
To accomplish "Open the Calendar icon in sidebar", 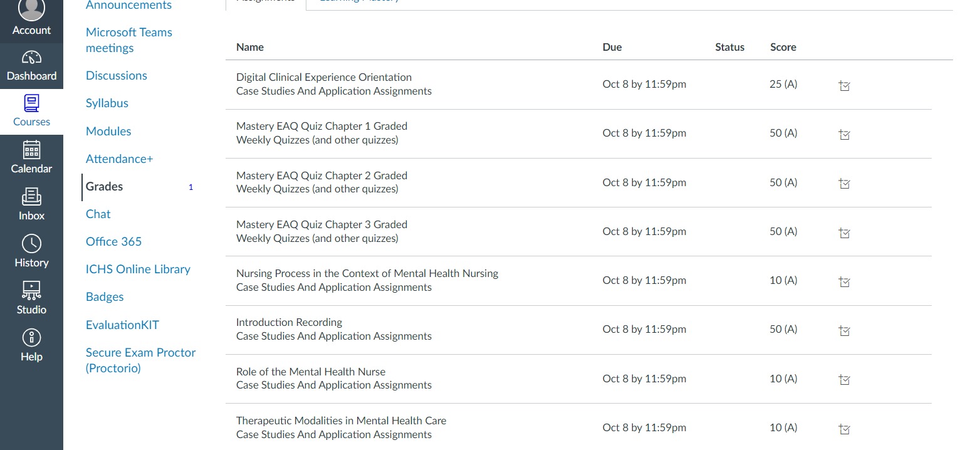I will 31,150.
